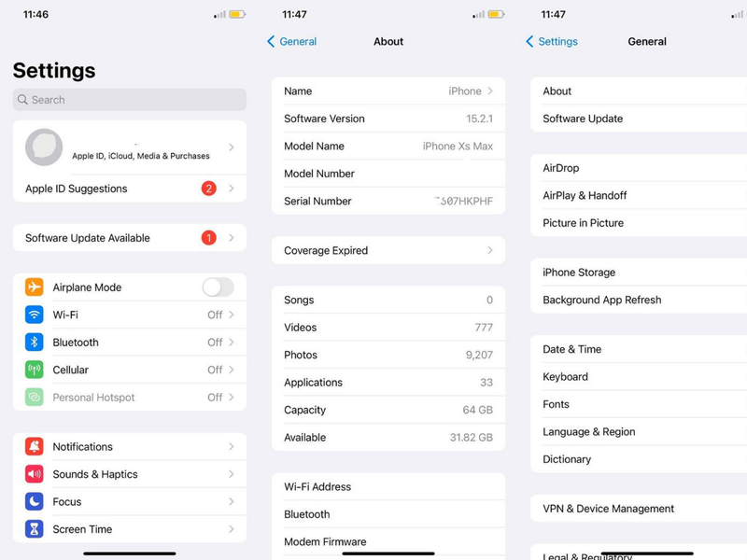The height and width of the screenshot is (560, 747).
Task: Tap the Apple ID profile avatar
Action: [x=44, y=147]
